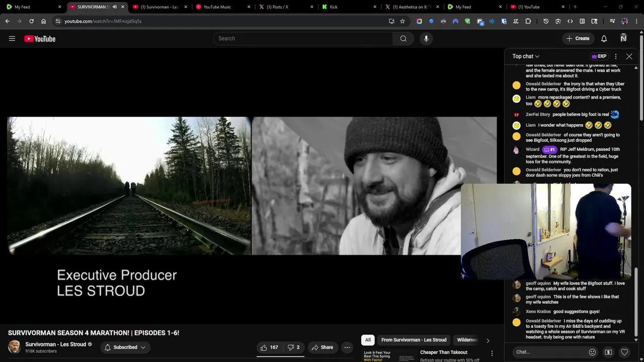Mute the Survivorman tab via speaker icon
Screen dimensions: 644x362
point(114,7)
